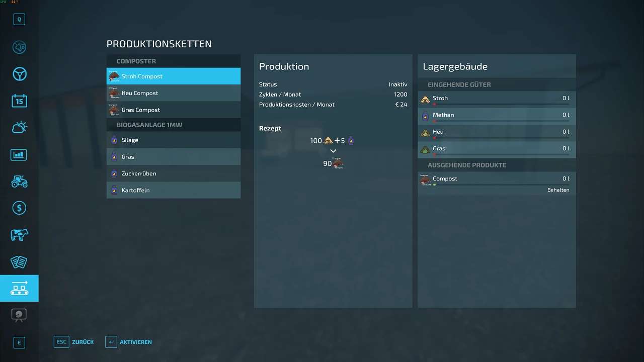Click the steering wheel vehicles icon
Image resolution: width=644 pixels, height=362 pixels.
pyautogui.click(x=19, y=74)
